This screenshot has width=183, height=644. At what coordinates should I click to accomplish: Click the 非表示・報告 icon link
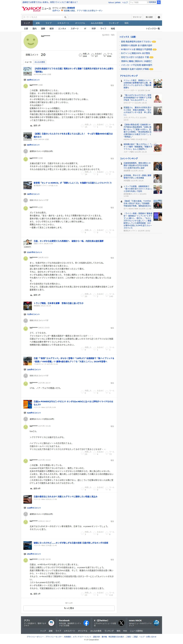(x=108, y=35)
